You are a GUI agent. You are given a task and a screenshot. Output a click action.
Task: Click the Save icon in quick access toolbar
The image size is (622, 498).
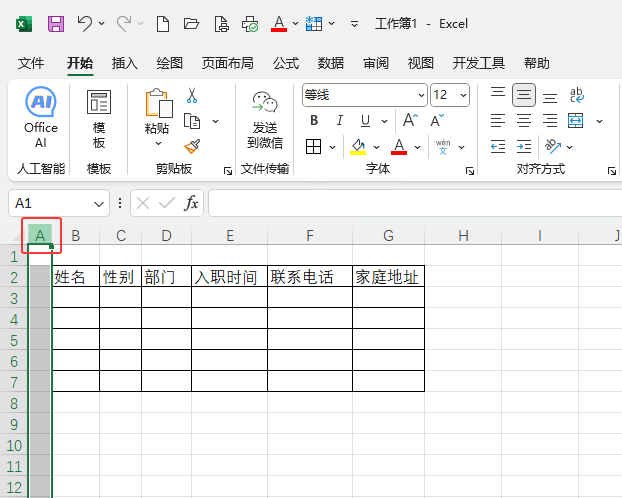tap(56, 24)
